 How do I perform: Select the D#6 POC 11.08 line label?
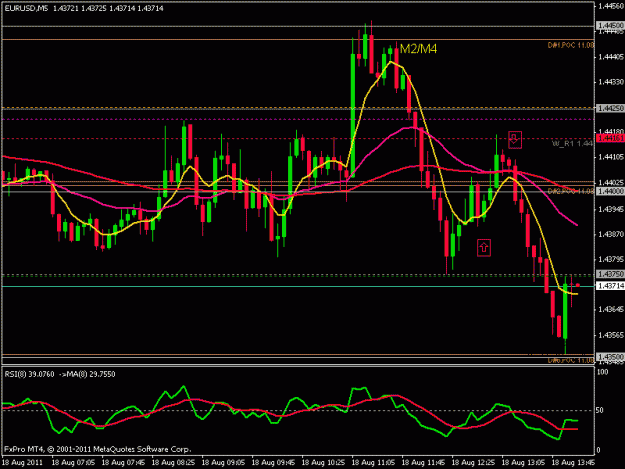click(571, 360)
